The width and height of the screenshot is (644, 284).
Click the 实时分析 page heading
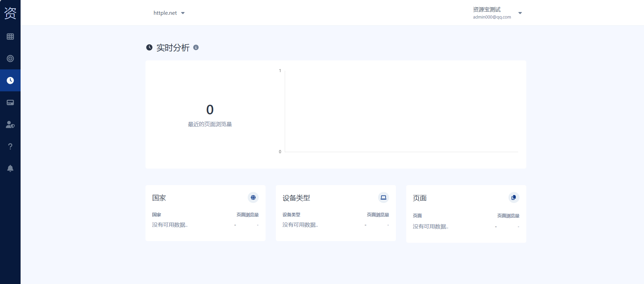(173, 48)
